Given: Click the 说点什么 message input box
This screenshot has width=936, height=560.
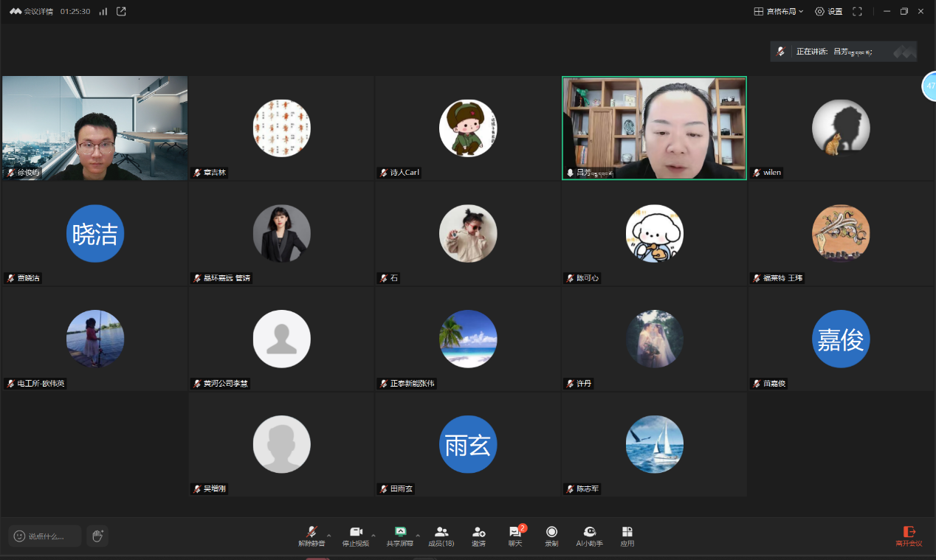Looking at the screenshot, I should (46, 536).
